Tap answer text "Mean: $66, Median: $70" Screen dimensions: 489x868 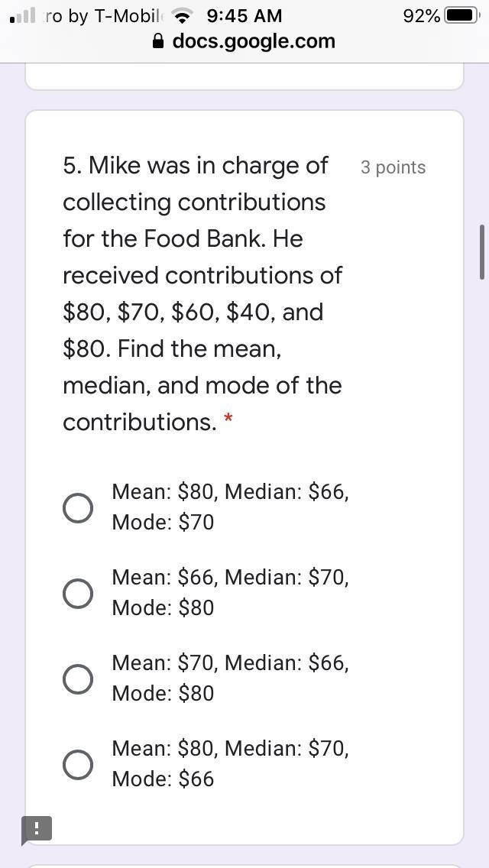[x=230, y=578]
